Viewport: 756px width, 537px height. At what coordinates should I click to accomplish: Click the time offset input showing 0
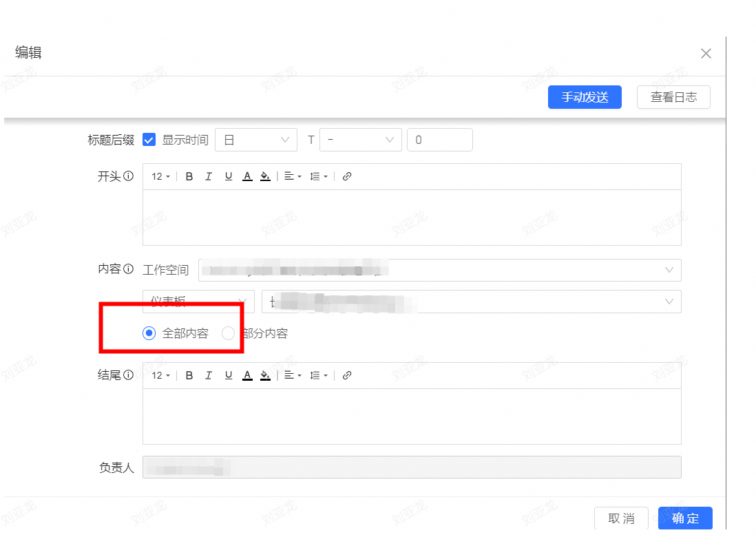tap(440, 140)
